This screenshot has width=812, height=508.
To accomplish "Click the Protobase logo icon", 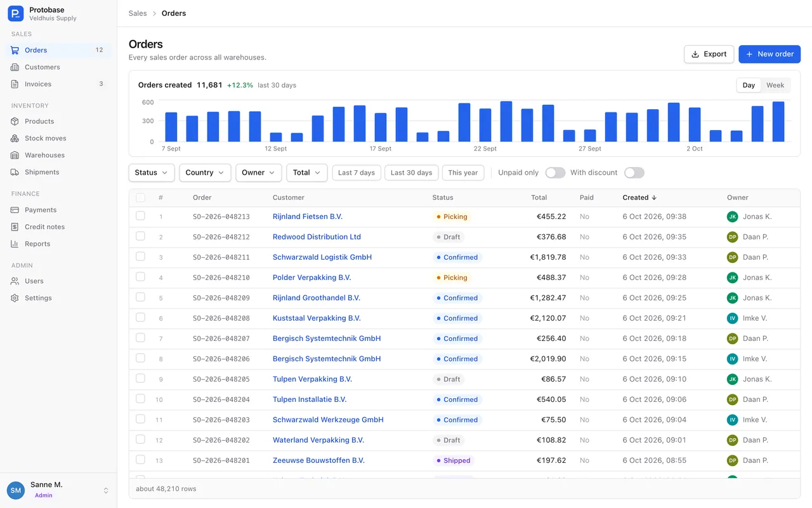I will 15,13.
